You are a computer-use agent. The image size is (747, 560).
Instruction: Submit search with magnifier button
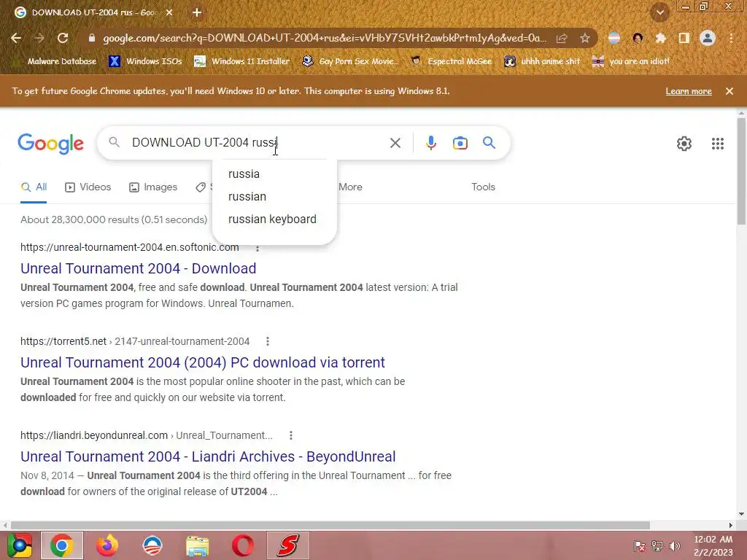coord(489,142)
